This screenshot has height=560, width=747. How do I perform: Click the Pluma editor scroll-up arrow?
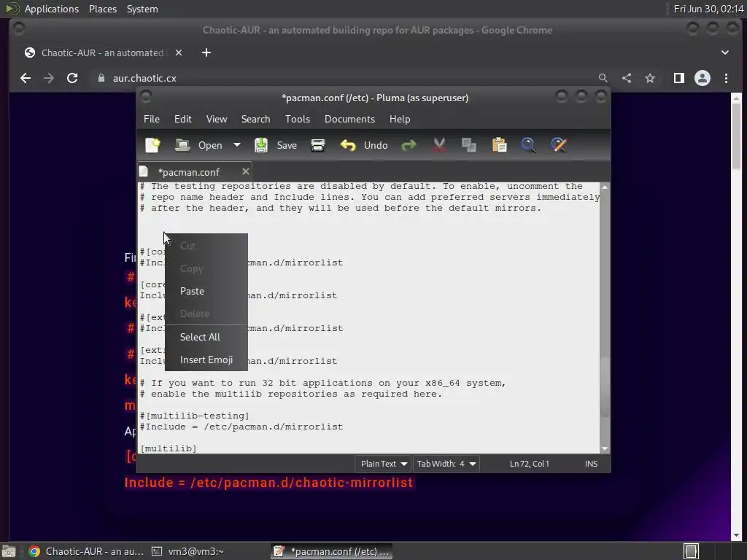[605, 187]
